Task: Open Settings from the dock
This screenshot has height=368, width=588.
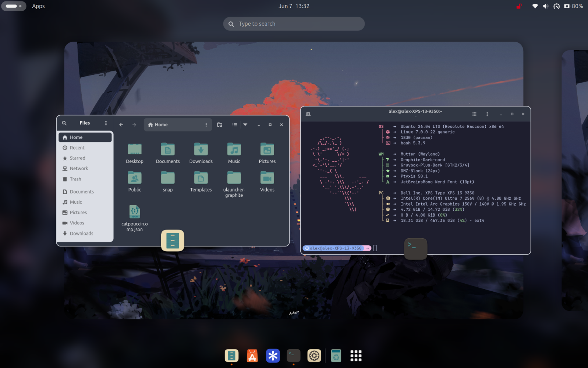Action: [x=314, y=356]
